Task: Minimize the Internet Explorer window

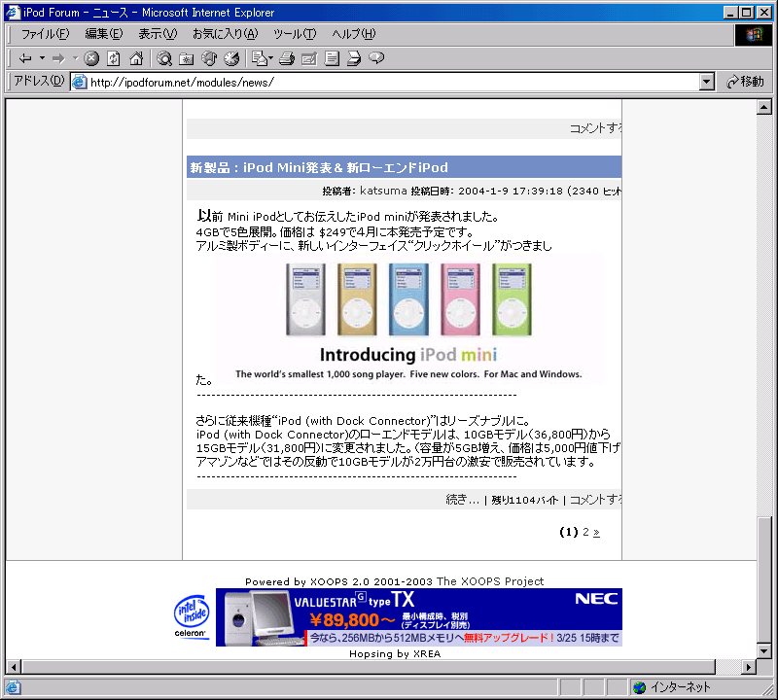Action: pyautogui.click(x=729, y=13)
